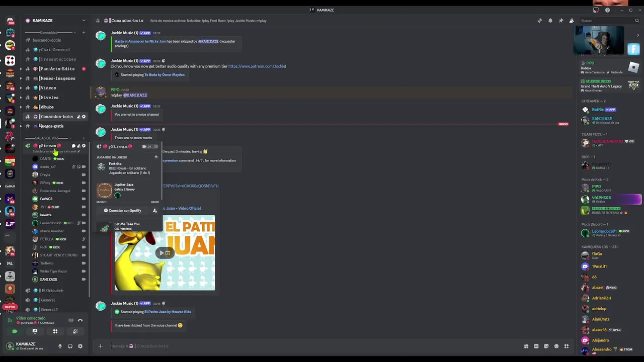Open the patreon.com/Jockie link
Viewport: 644px width, 362px height.
click(x=257, y=66)
